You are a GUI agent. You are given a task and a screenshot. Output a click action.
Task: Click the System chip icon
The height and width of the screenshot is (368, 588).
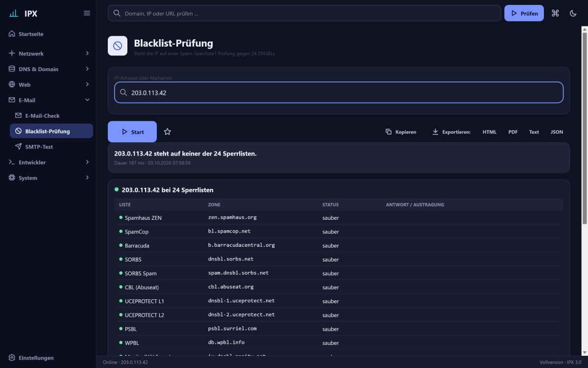[x=12, y=178]
